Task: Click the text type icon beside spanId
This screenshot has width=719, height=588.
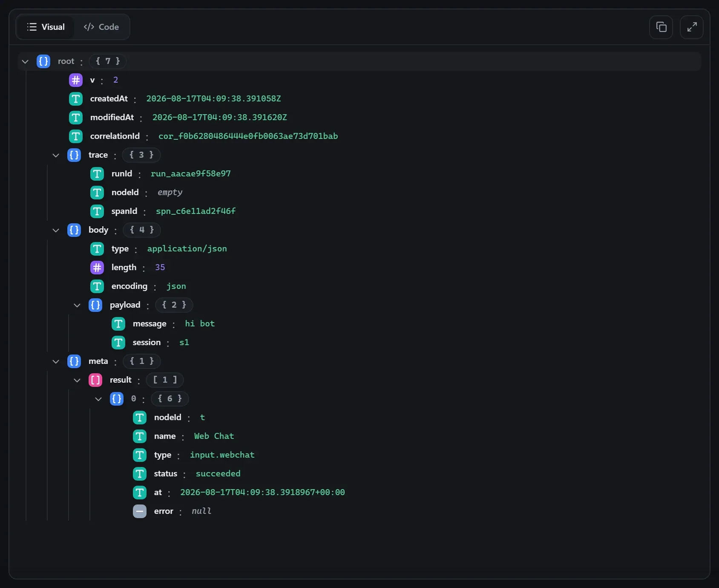Action: click(x=97, y=211)
